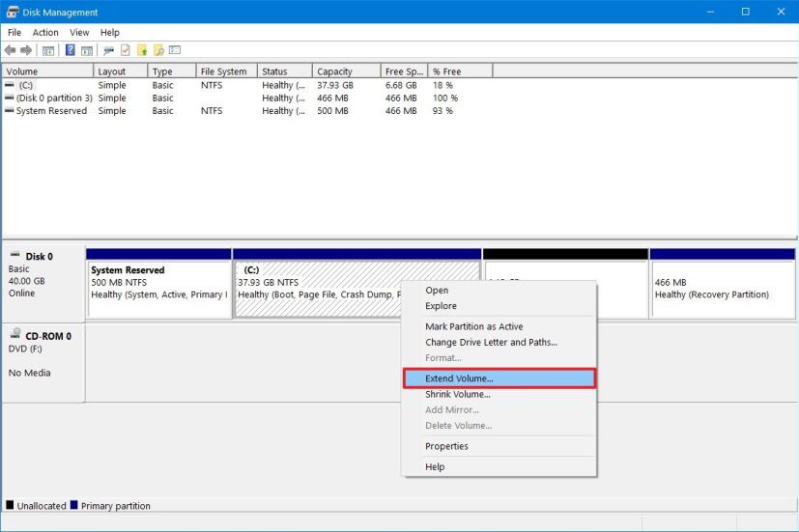Open the Help menu in menu bar
This screenshot has height=532, width=799.
point(109,32)
